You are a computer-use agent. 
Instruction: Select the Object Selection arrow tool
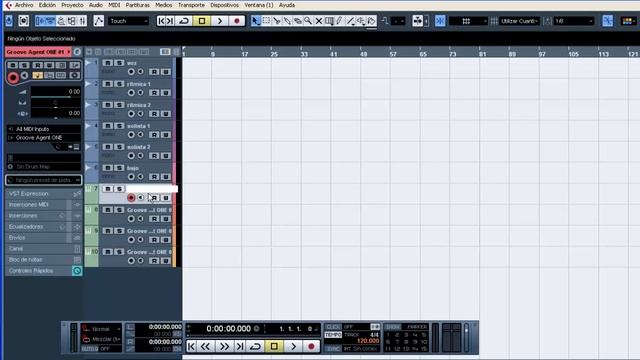pos(256,21)
